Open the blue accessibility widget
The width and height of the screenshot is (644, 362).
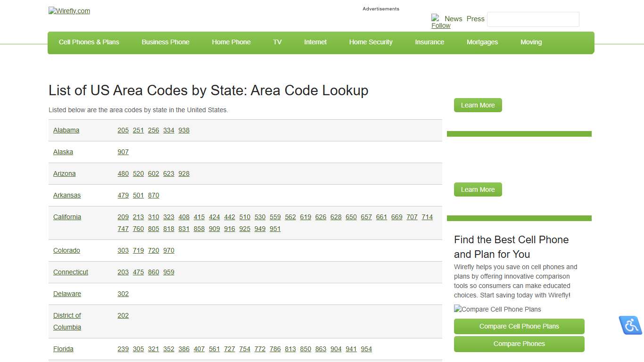point(630,325)
